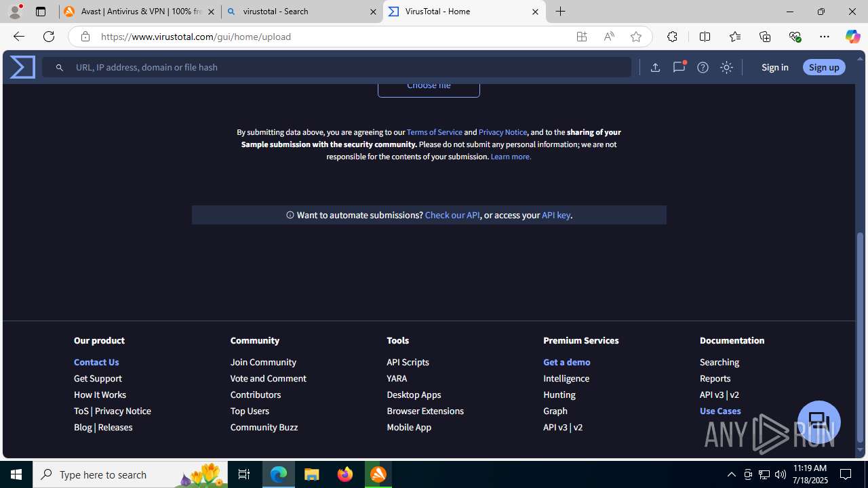Open the Desktop Apps link

pyautogui.click(x=414, y=394)
